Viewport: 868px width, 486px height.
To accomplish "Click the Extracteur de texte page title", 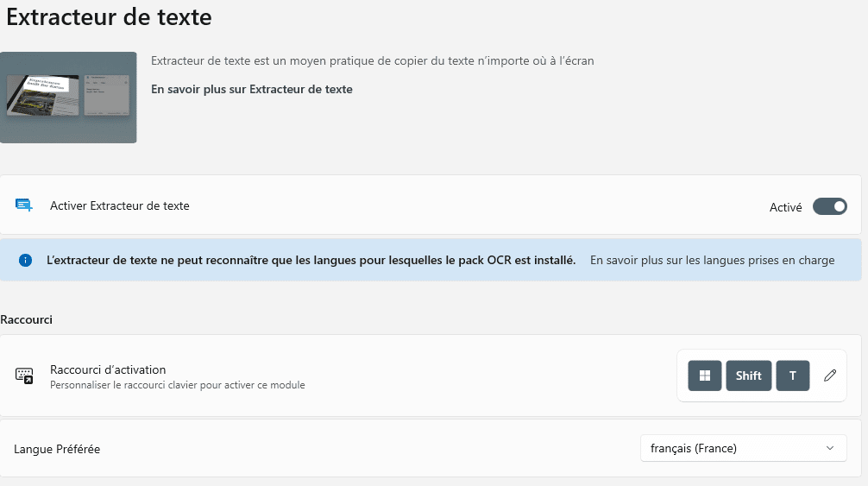I will (x=109, y=17).
